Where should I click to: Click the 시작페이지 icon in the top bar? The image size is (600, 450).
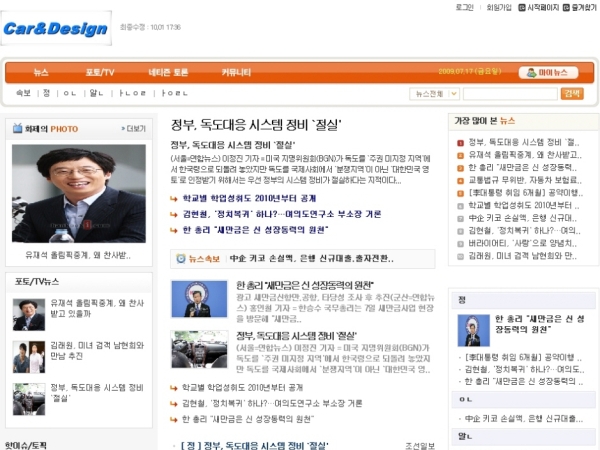click(x=522, y=8)
